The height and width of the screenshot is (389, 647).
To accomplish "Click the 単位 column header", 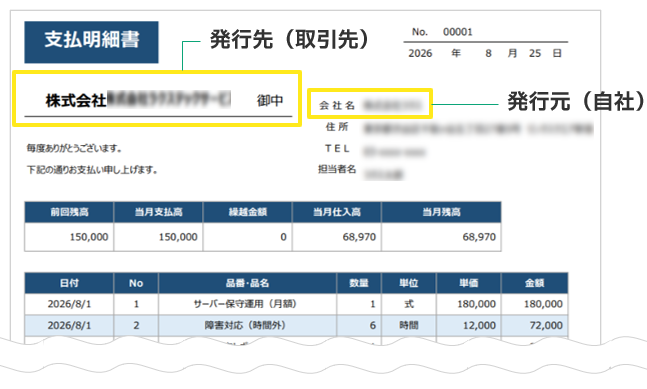I will click(x=409, y=283).
